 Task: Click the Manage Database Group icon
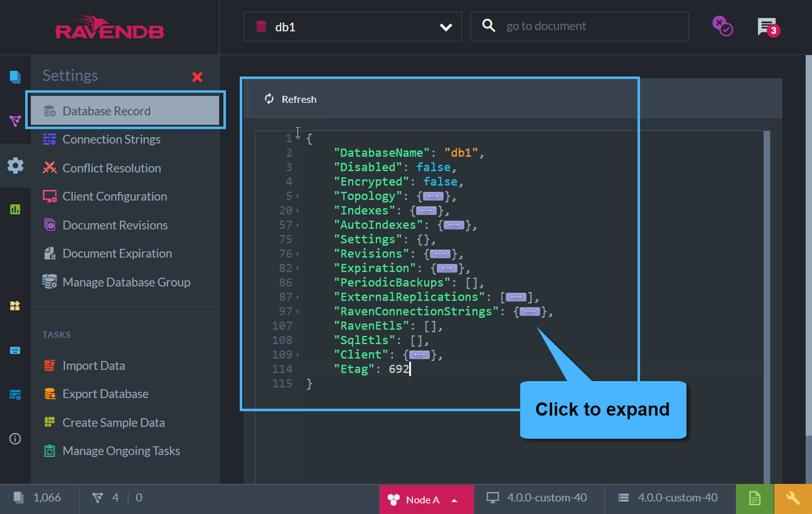(x=49, y=281)
